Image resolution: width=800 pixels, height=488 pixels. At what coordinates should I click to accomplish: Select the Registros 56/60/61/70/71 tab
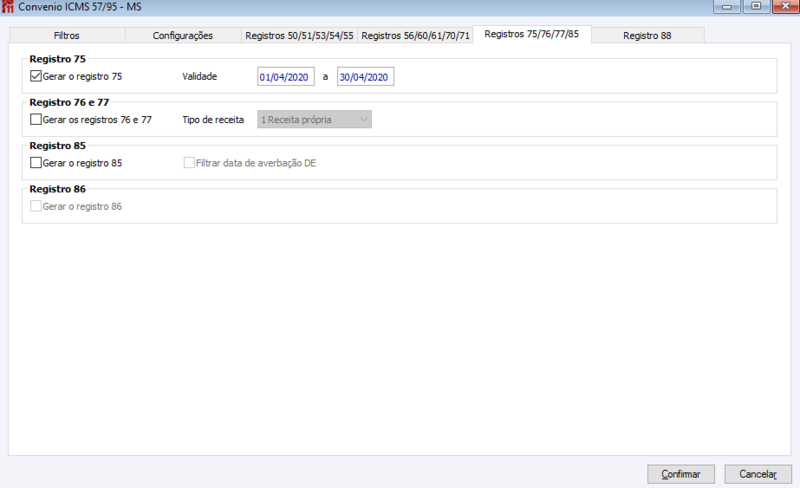click(415, 35)
